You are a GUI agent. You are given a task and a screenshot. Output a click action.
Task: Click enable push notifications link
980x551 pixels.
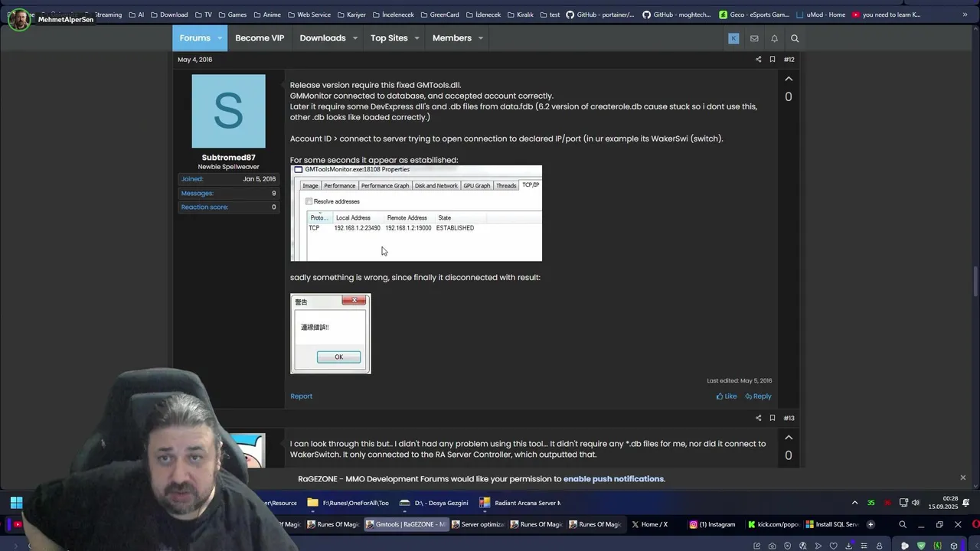614,479
